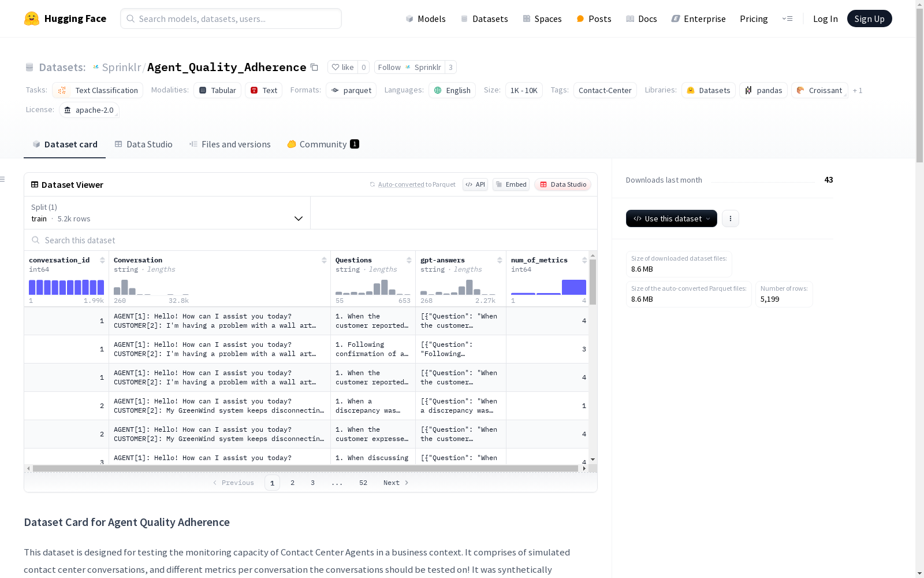924x578 pixels.
Task: Open the Datasets page
Action: tap(484, 18)
